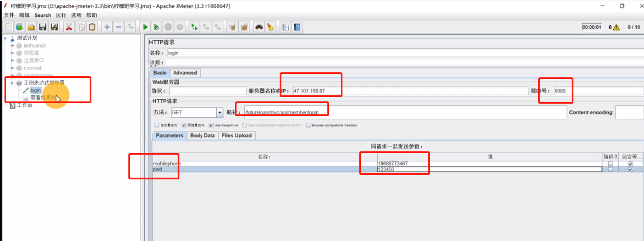Image resolution: width=644 pixels, height=241 pixels.
Task: Toggle the 跟随重定向 checkbox
Action: click(x=184, y=125)
